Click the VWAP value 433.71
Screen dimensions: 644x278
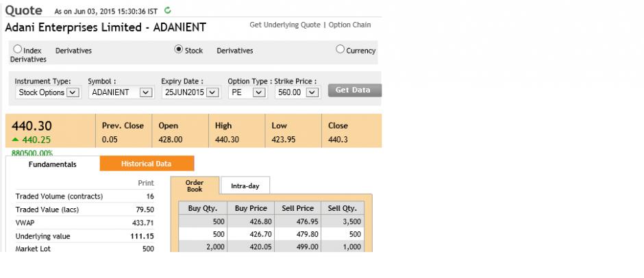pyautogui.click(x=143, y=223)
